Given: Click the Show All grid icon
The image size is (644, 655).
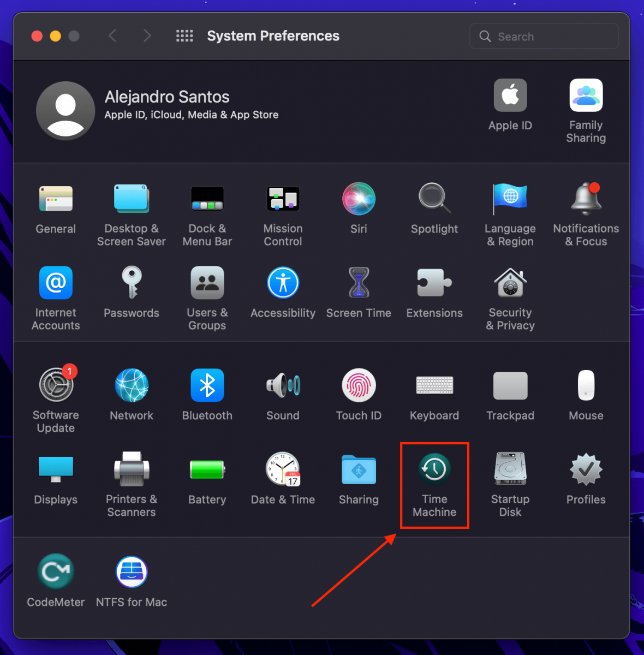Looking at the screenshot, I should point(184,35).
